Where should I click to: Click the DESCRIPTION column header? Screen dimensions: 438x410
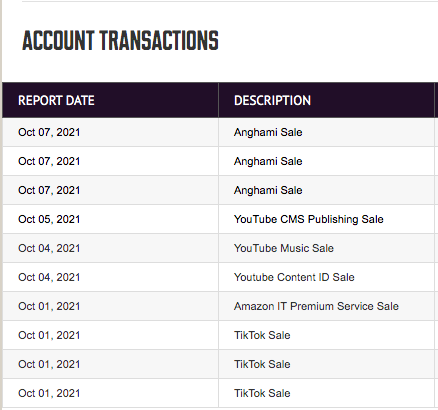(272, 100)
